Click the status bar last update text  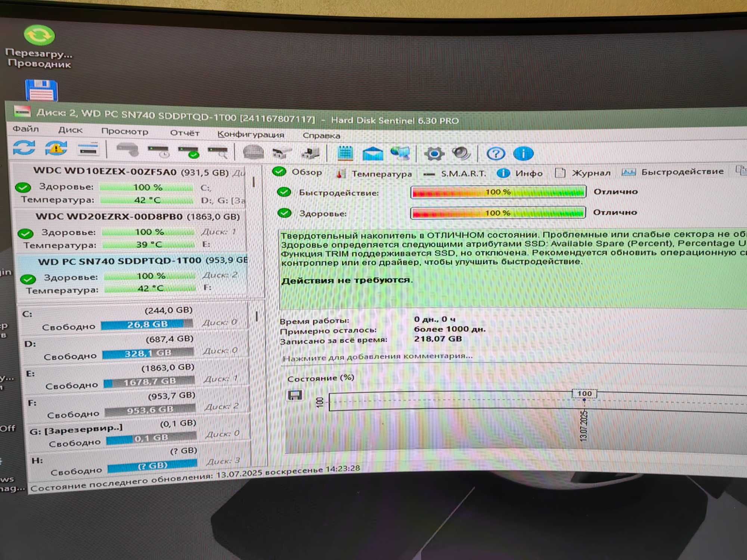[195, 478]
